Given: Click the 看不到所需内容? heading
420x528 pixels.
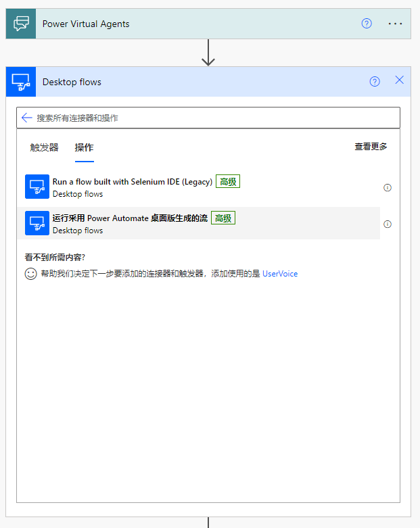Looking at the screenshot, I should tap(55, 258).
